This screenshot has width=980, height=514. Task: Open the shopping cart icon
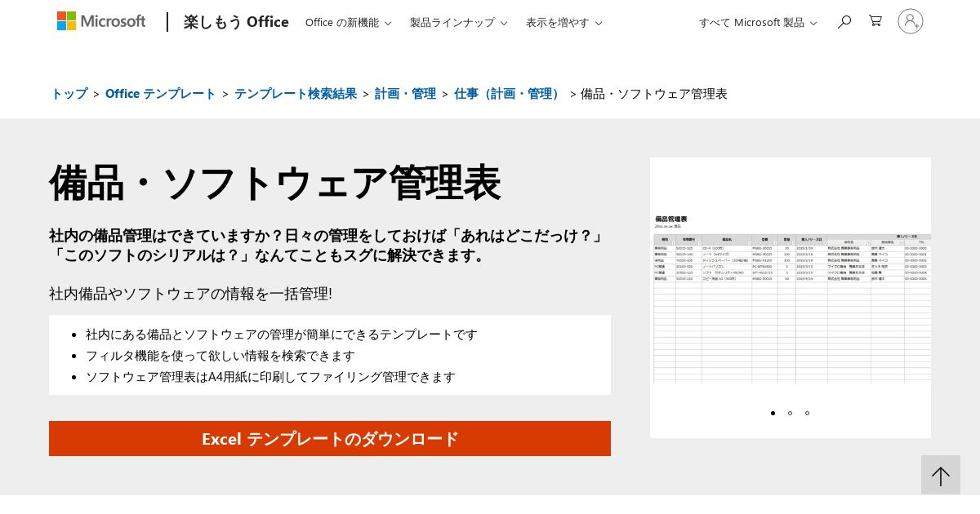click(875, 21)
